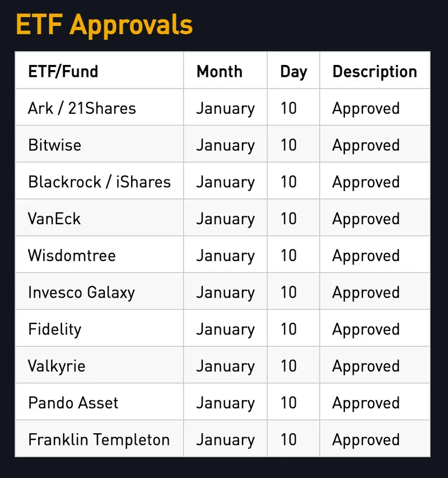
Task: Select day 10 in the VanEck row
Action: pyautogui.click(x=288, y=219)
